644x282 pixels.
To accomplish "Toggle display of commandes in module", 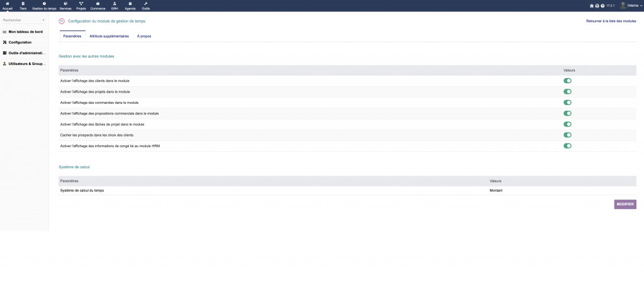I will coord(567,103).
